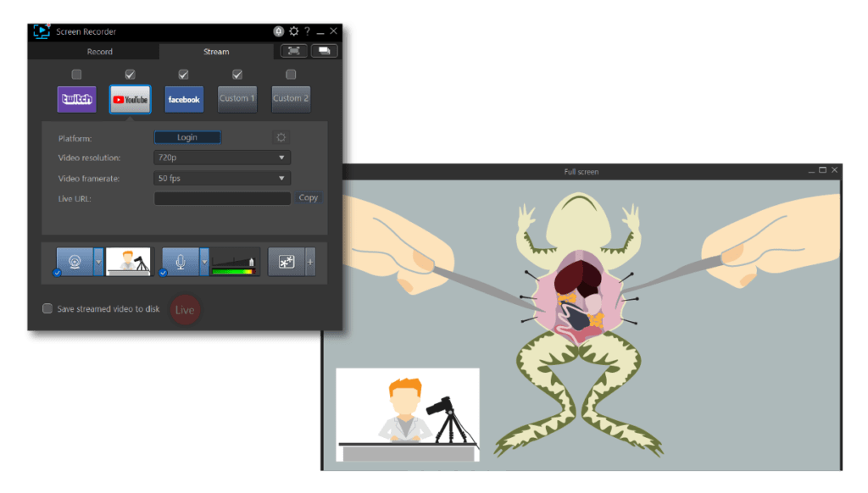Switch to the Record tab
868x493 pixels.
click(100, 52)
